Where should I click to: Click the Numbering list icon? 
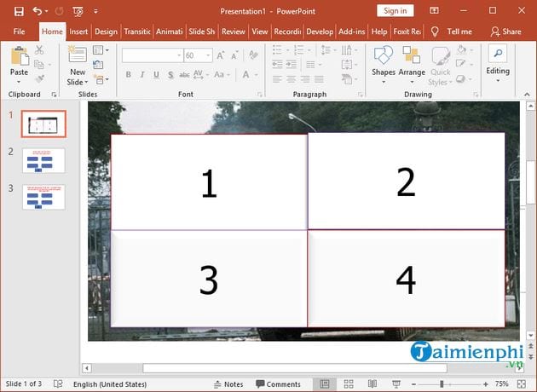point(299,50)
